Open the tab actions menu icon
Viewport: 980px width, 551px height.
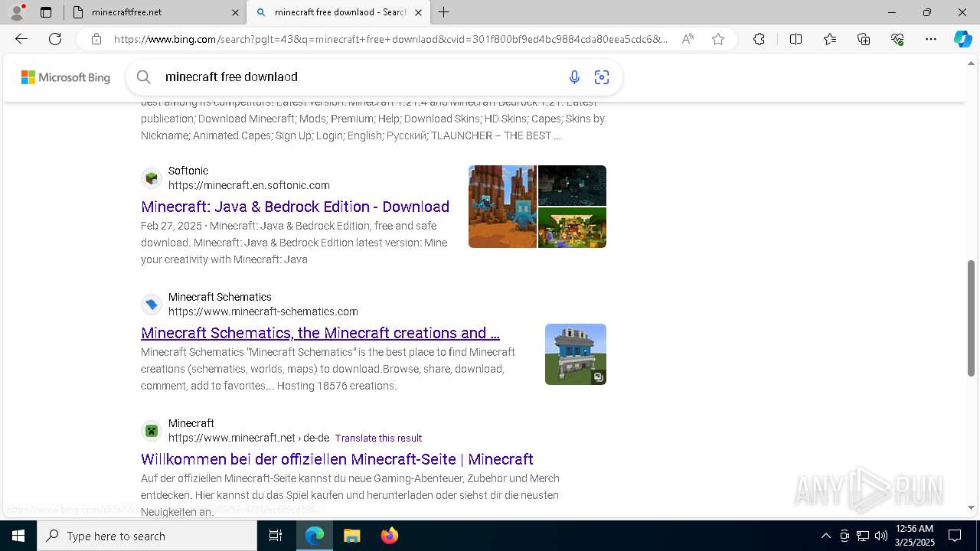click(46, 12)
